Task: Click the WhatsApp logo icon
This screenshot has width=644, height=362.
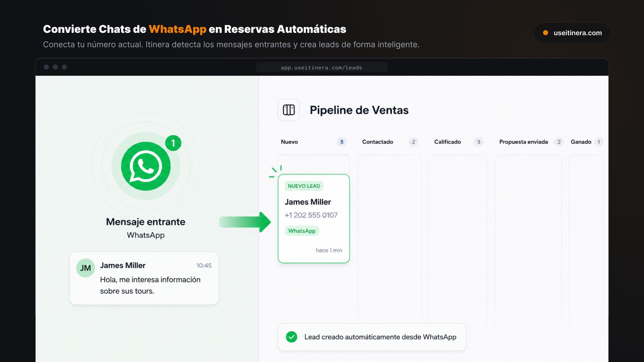Action: (x=146, y=166)
